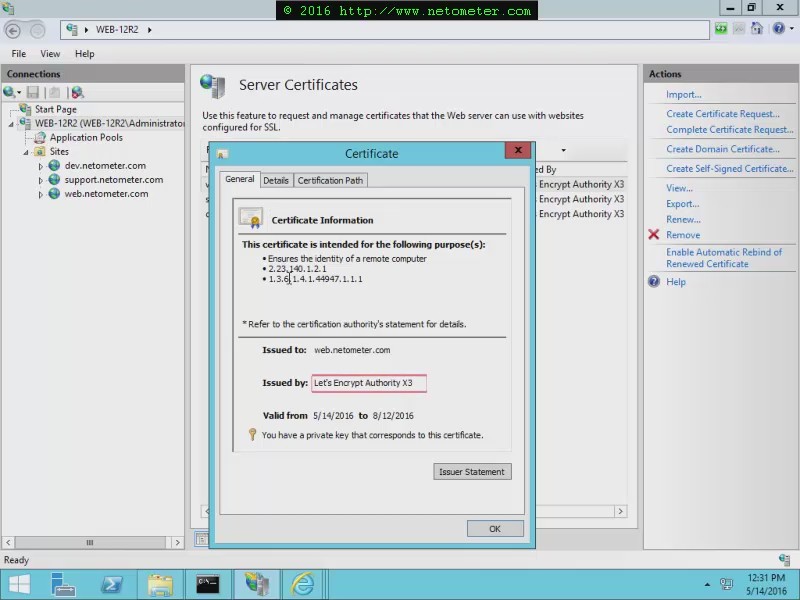The image size is (800, 600).
Task: Click the clock showing 12:31 PM
Action: 766,578
